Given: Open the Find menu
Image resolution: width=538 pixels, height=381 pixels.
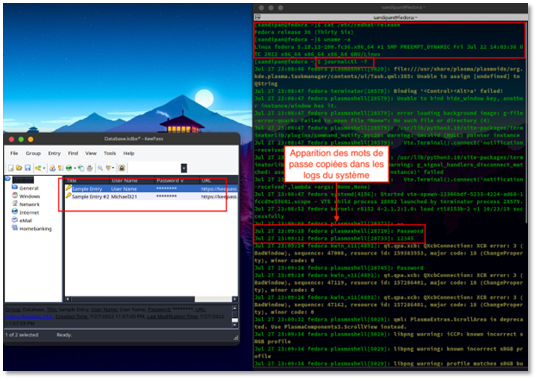Looking at the screenshot, I should (x=73, y=153).
